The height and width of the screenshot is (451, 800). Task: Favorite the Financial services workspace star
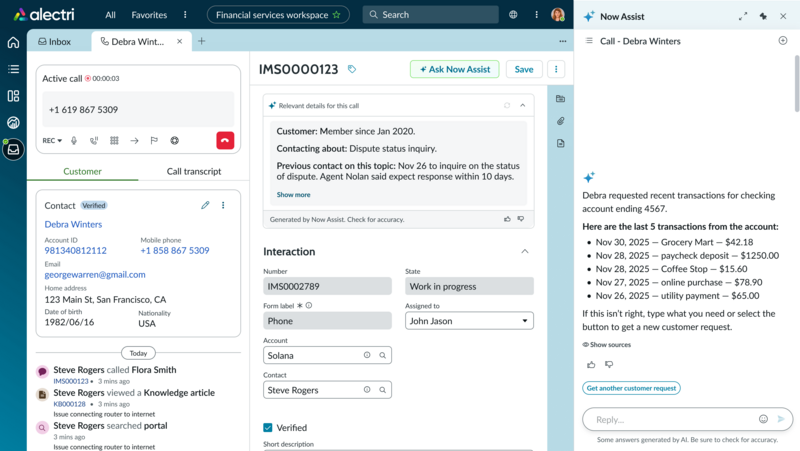point(336,15)
